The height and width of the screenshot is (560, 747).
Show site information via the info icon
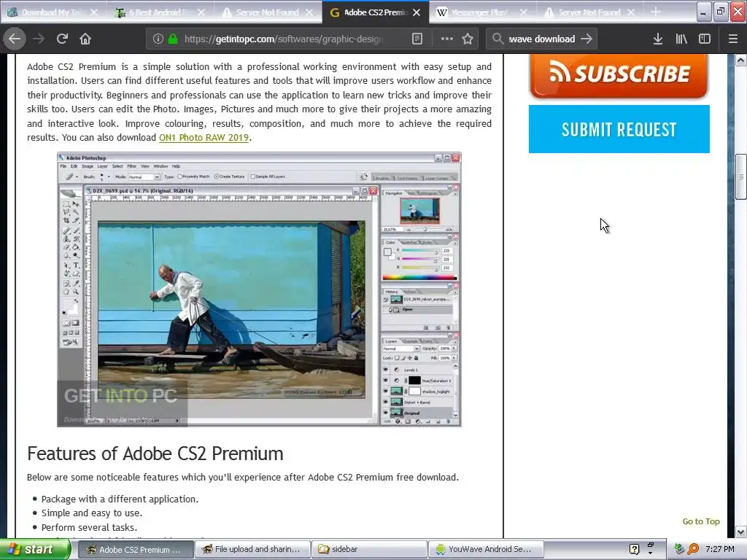click(158, 39)
